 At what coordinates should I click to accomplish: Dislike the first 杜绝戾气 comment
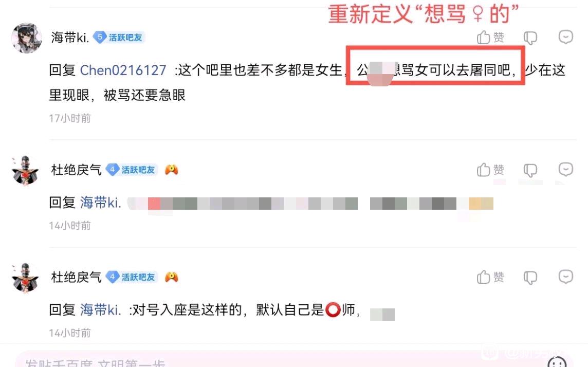tap(530, 170)
